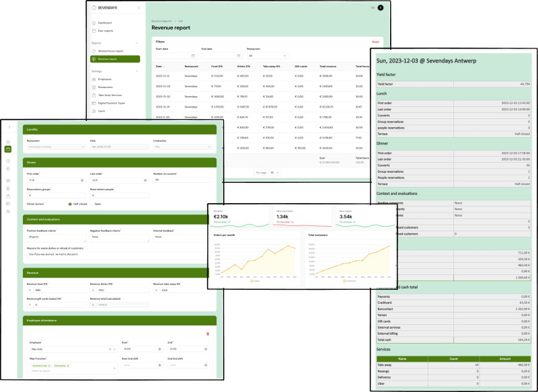This screenshot has height=392, width=538.
Task: Select the Half-closed dinner terrace option
Action: [70, 203]
